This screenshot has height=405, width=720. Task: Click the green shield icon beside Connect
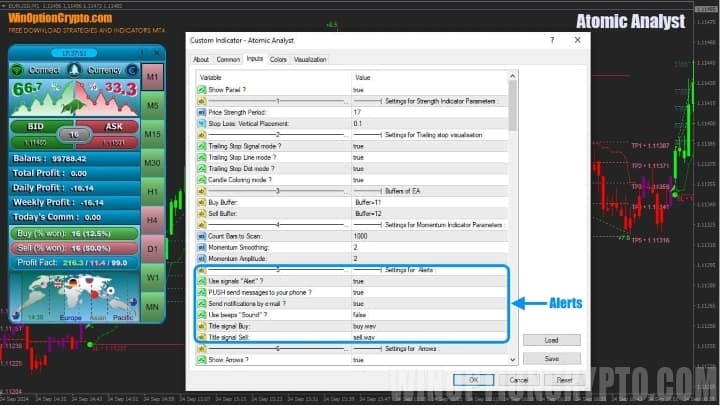pos(17,70)
